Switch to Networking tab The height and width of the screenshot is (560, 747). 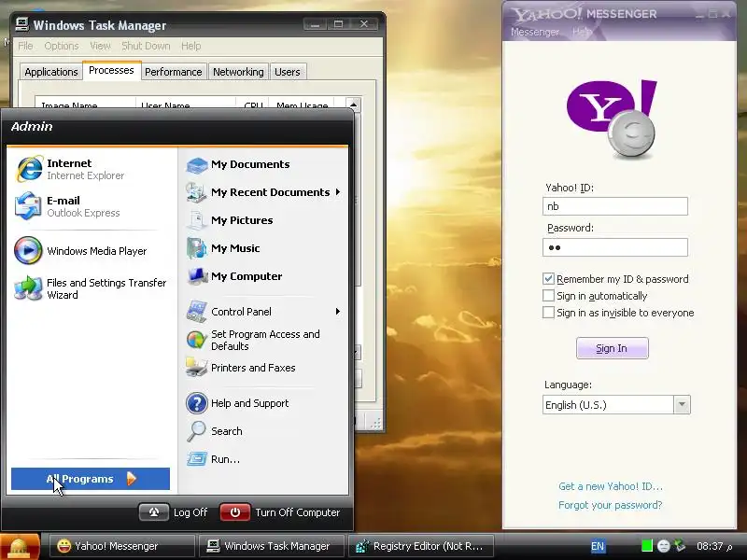coord(238,72)
